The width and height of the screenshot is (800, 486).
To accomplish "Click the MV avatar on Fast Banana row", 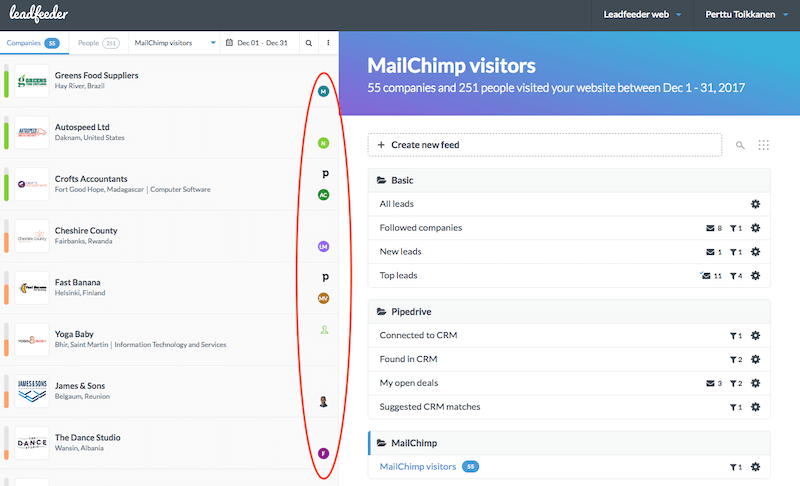I will tap(323, 298).
